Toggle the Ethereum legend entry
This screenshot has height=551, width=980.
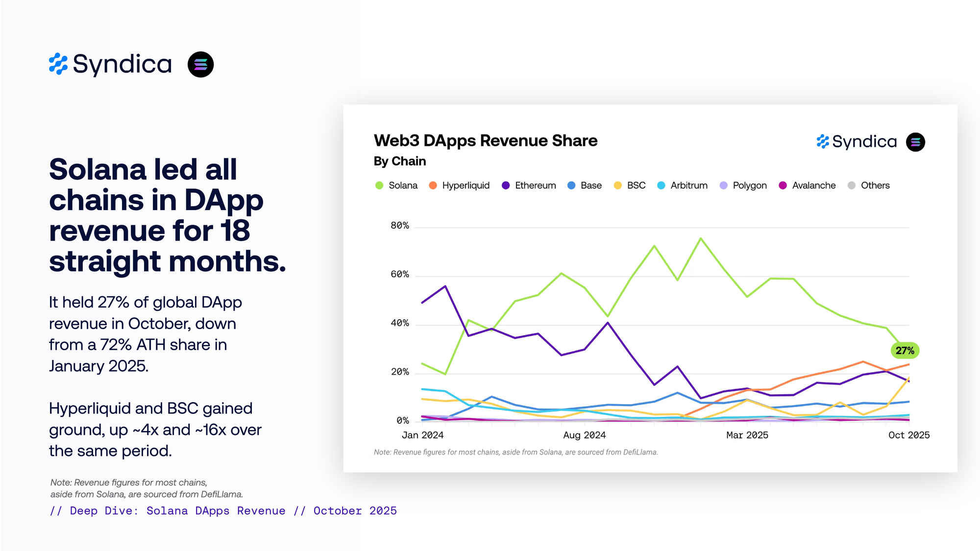pyautogui.click(x=529, y=186)
